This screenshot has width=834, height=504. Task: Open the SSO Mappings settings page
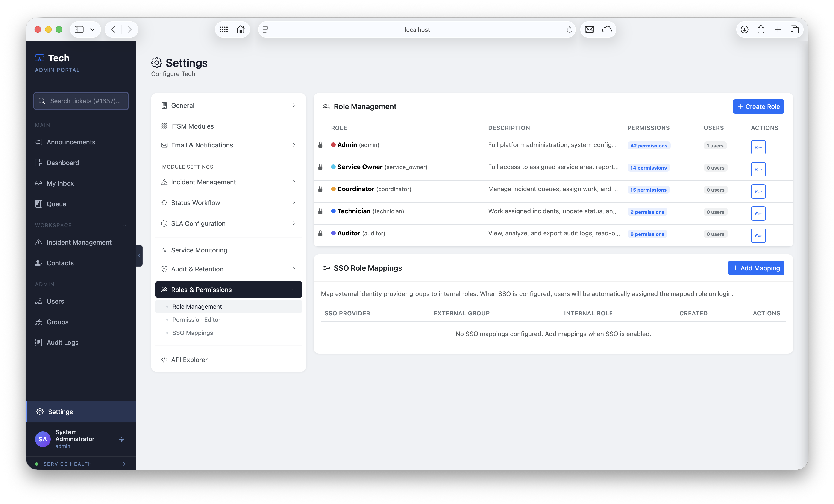193,333
